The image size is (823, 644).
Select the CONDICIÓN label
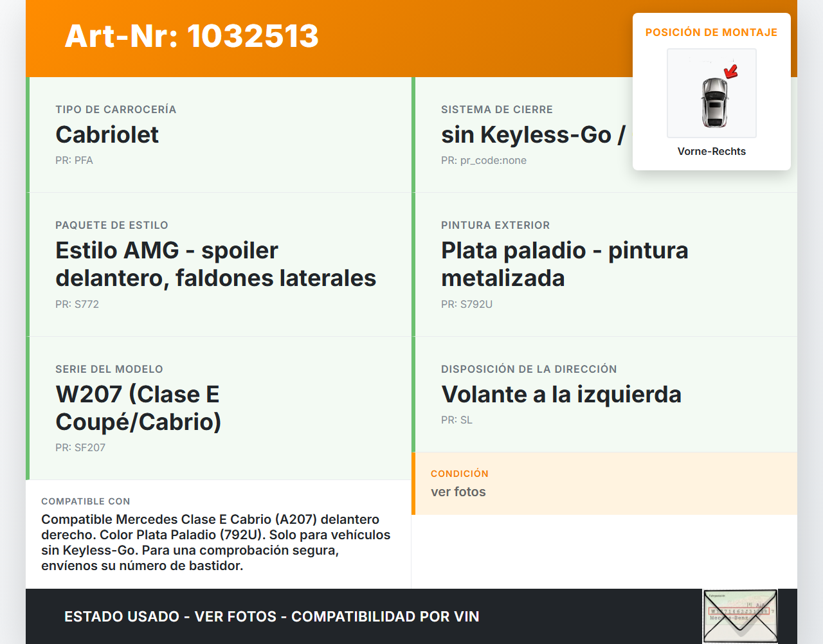[460, 474]
